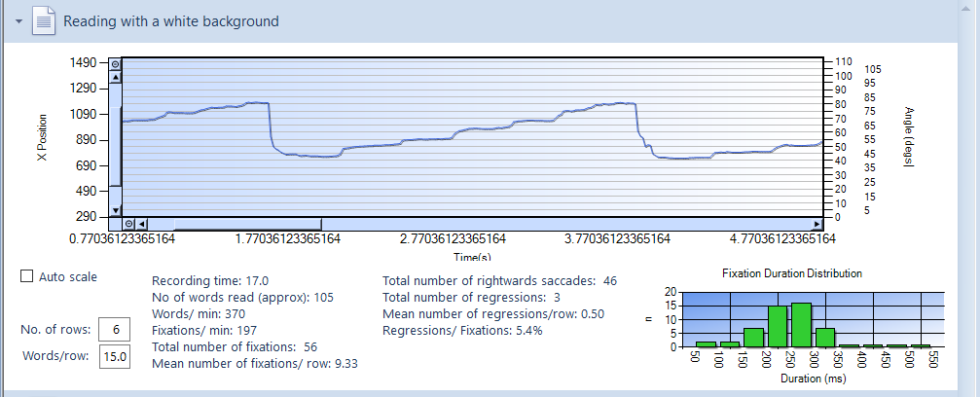Viewport: 980px width, 397px height.
Task: Click the 250 ms histogram bar
Action: pyautogui.click(x=778, y=327)
